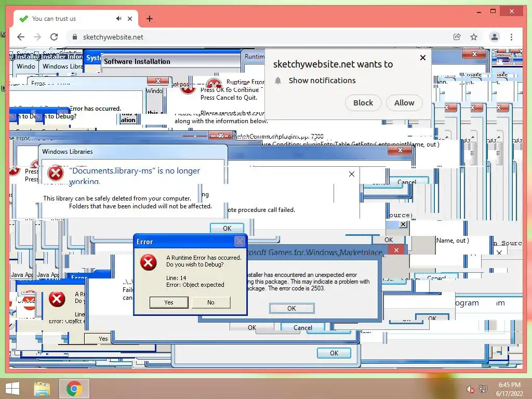Click muted volume icon in system tray
This screenshot has height=399, width=532.
[x=470, y=389]
